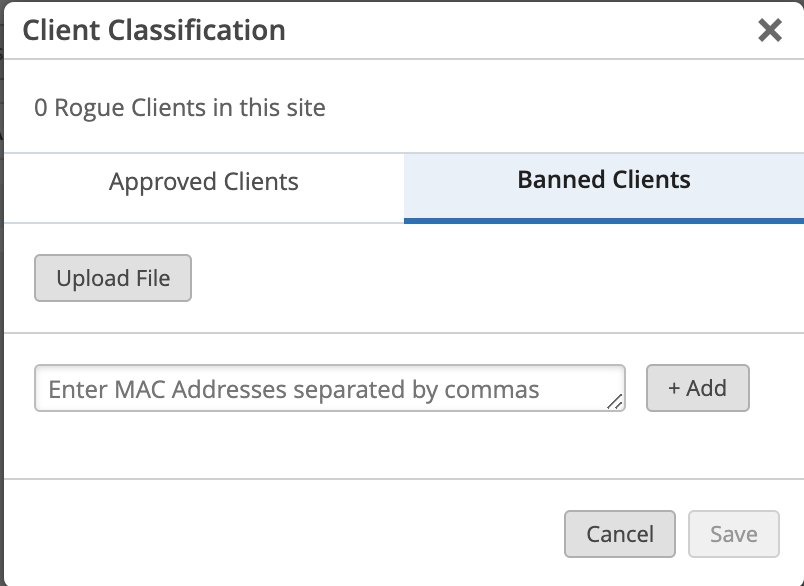Cancel the client classification changes

[x=620, y=534]
